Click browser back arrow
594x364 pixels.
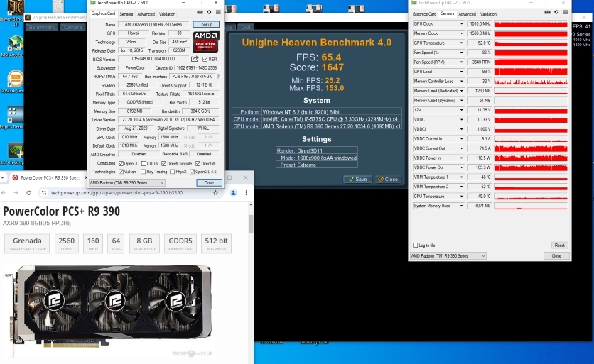coord(4,192)
